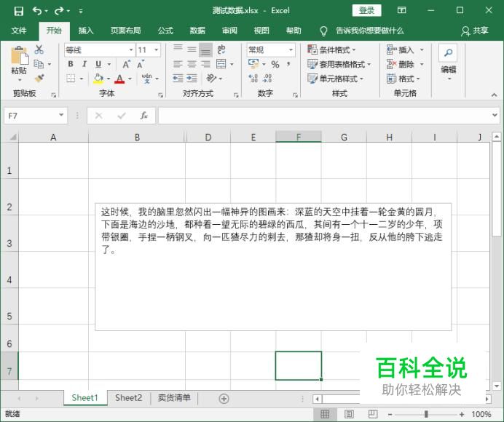The height and width of the screenshot is (422, 504).
Task: Click the yellow fill color swatch
Action: click(x=98, y=79)
